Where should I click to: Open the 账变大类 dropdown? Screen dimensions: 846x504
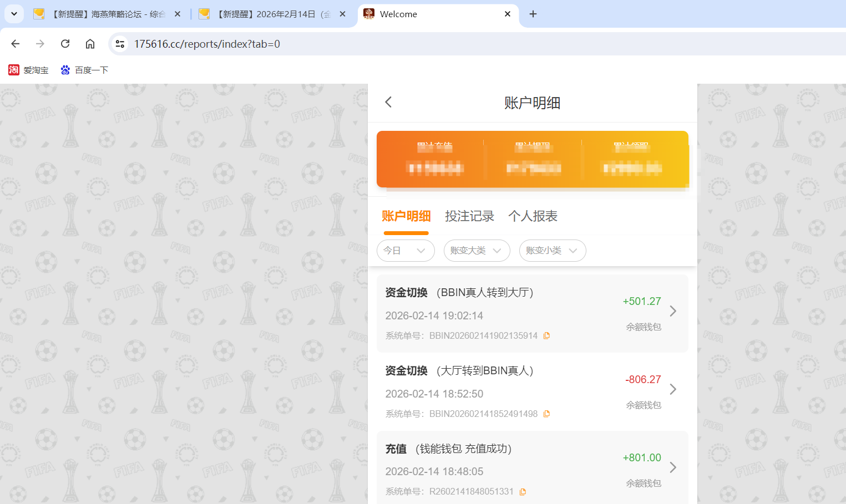pos(477,251)
